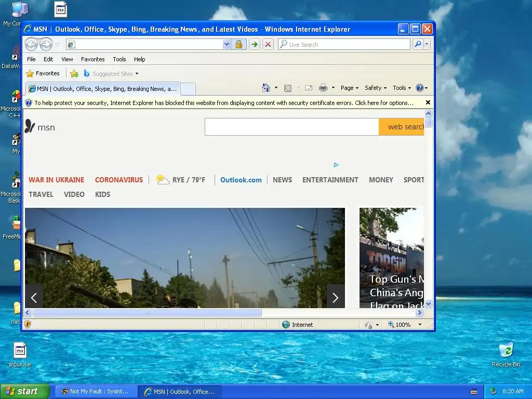Open the command bar Tools dropdown
The image size is (532, 399).
click(402, 88)
